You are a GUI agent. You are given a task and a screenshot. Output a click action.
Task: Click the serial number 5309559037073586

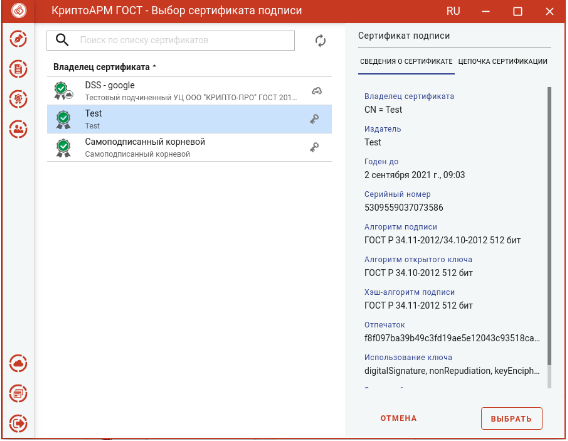pyautogui.click(x=404, y=208)
